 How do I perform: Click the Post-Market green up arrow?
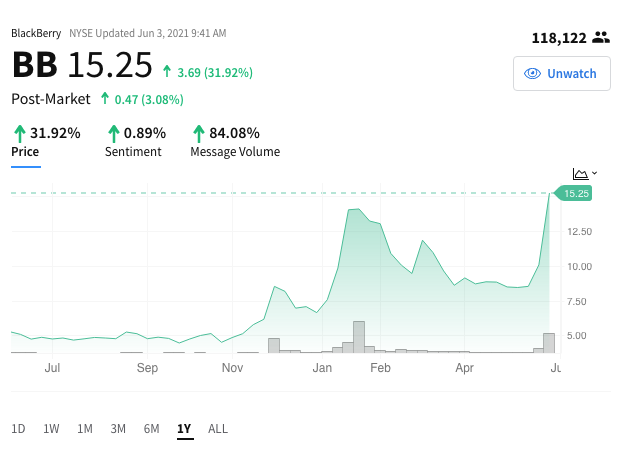pos(105,98)
